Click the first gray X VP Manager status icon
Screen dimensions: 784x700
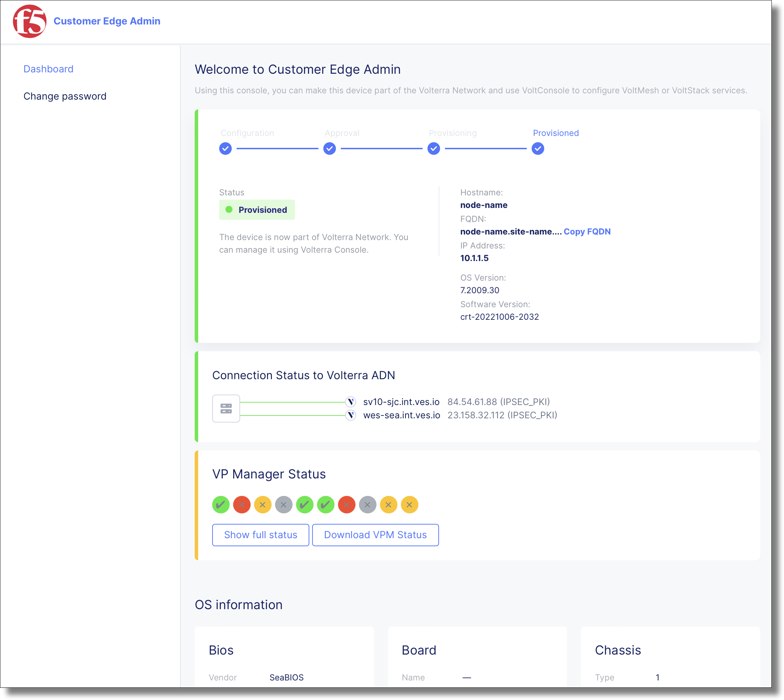pyautogui.click(x=284, y=505)
